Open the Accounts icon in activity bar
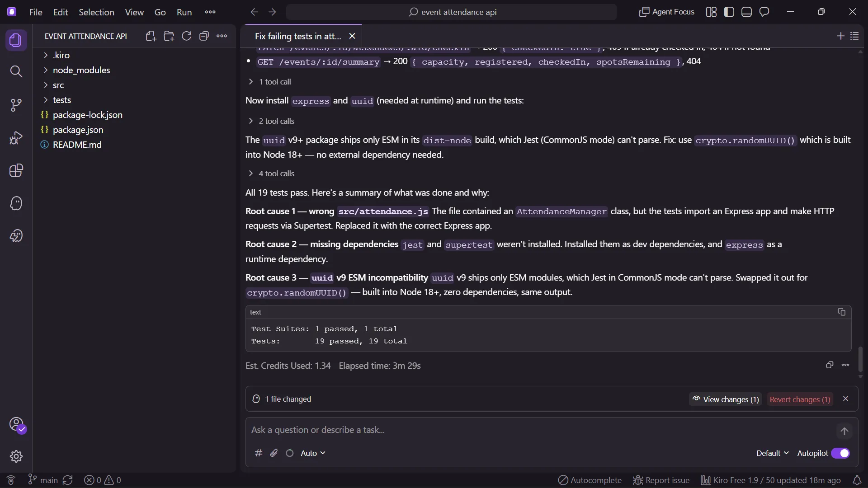The image size is (868, 488). [16, 424]
